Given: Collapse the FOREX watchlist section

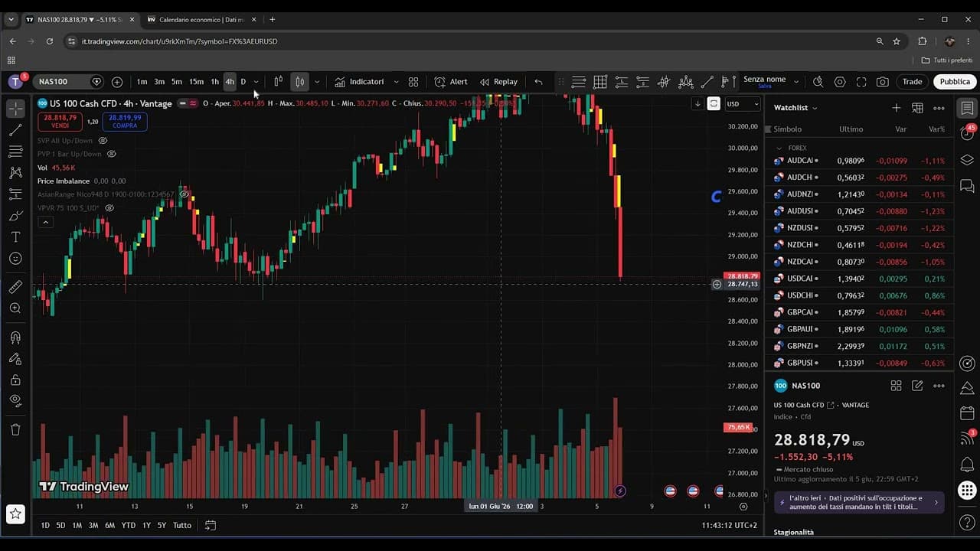Looking at the screenshot, I should pos(779,148).
